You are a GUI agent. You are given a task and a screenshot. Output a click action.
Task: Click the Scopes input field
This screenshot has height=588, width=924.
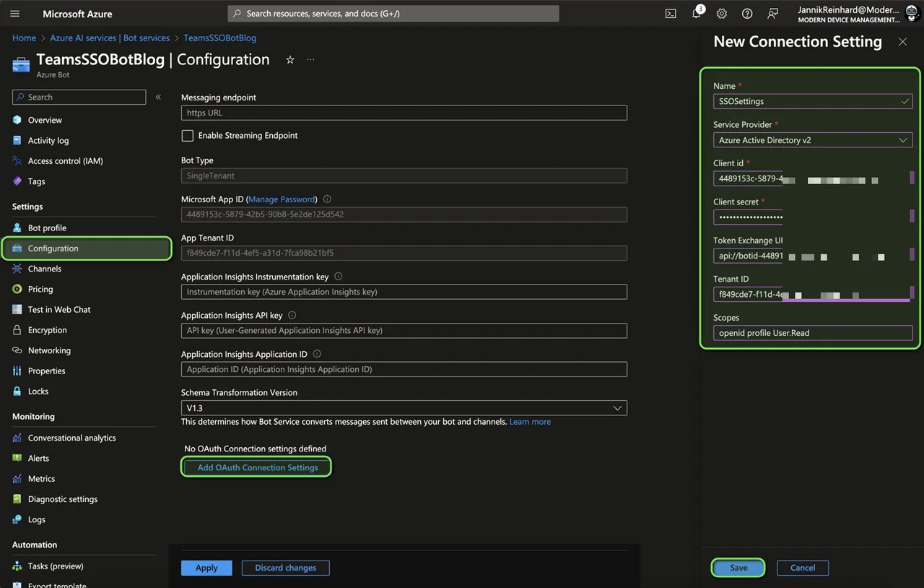tap(813, 333)
